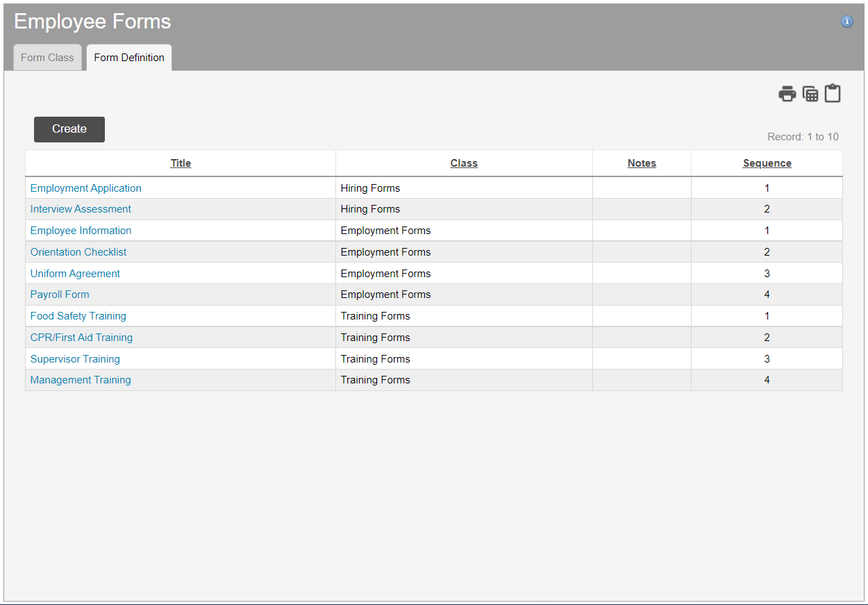Open the Management Training form
868x605 pixels.
[x=81, y=380]
